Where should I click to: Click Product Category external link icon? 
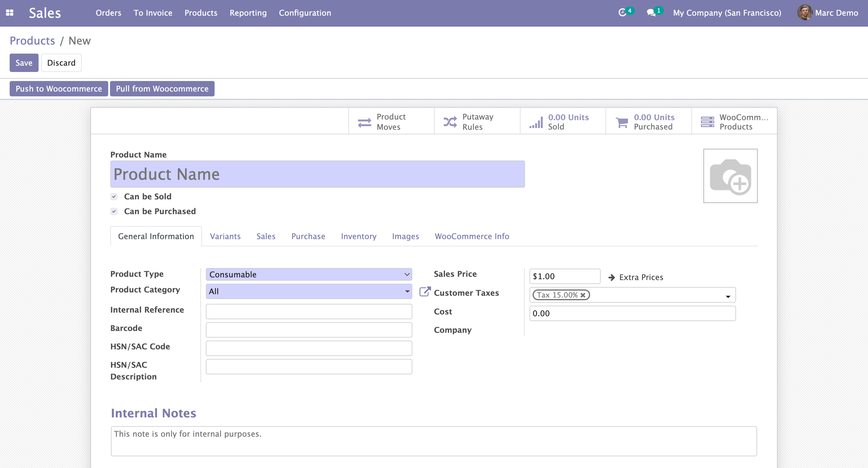pyautogui.click(x=425, y=292)
